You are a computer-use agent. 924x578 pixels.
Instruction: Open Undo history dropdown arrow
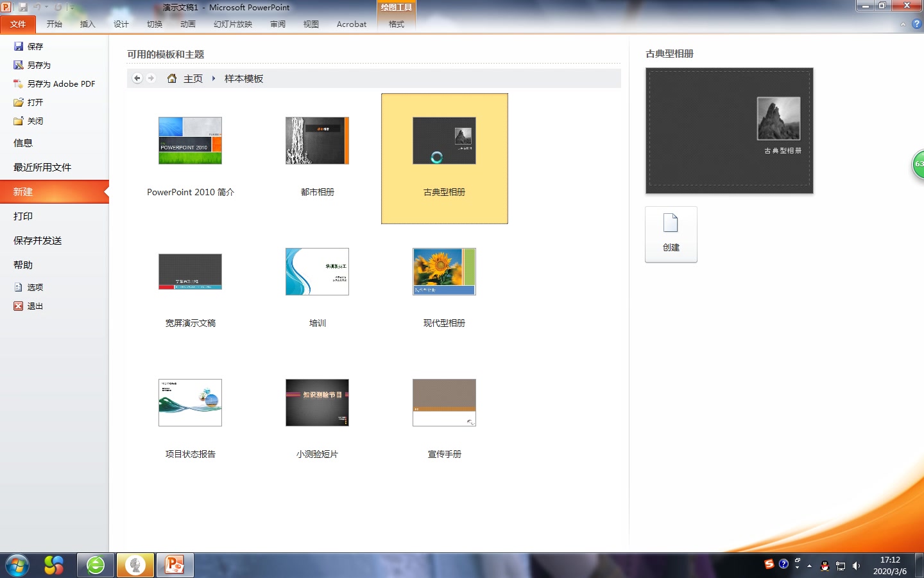coord(47,8)
